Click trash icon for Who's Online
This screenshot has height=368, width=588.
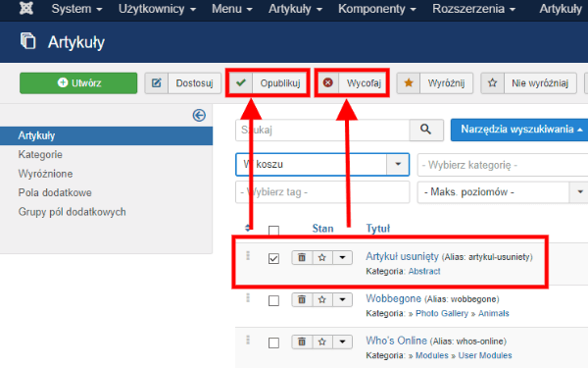coord(302,342)
